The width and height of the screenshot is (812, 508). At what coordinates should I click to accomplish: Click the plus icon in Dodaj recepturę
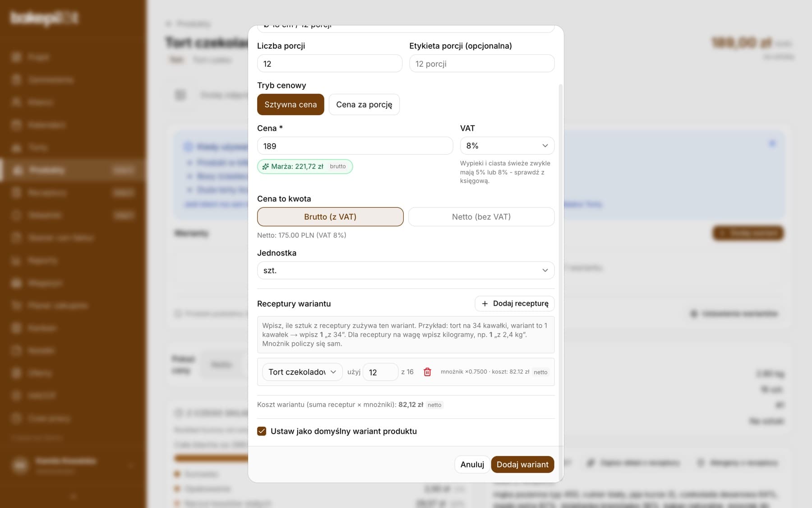click(x=485, y=304)
